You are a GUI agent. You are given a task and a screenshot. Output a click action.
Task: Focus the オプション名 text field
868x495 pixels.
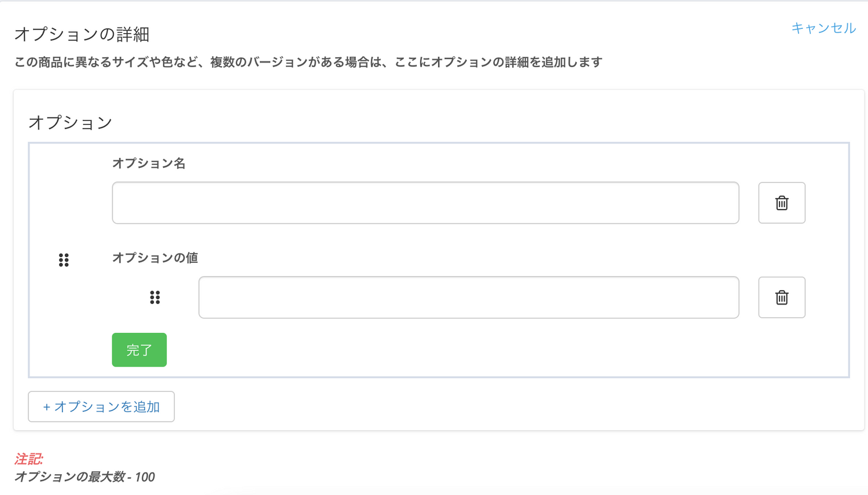425,203
